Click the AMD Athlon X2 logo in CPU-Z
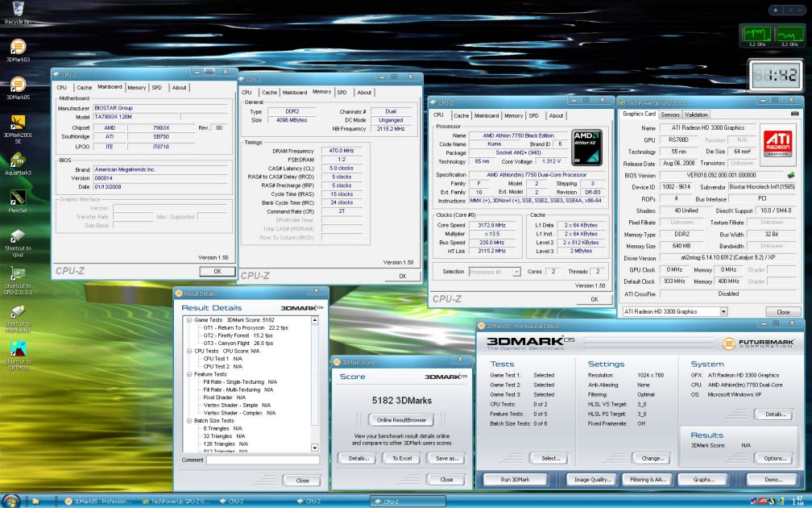This screenshot has height=508, width=812. point(586,148)
